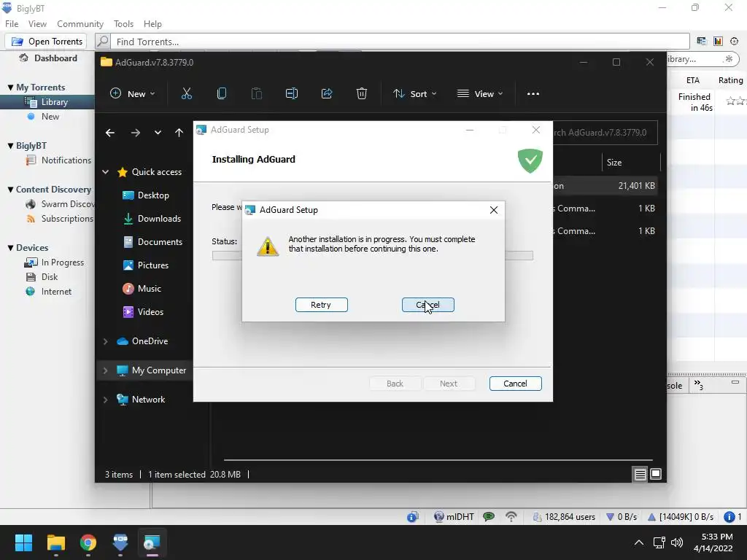Viewport: 747px width, 560px height.
Task: Click the warning triangle icon in dialog
Action: (268, 246)
